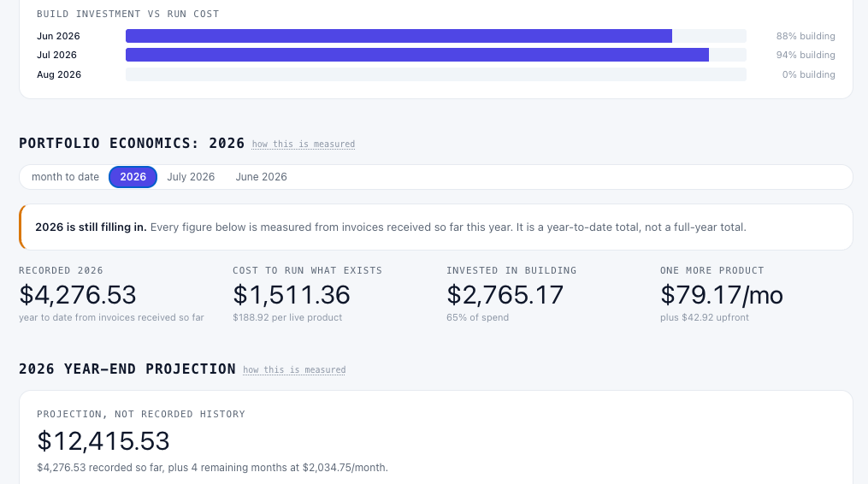Viewport: 868px width, 484px height.
Task: Click the 'Jul 2026' row label
Action: click(56, 55)
